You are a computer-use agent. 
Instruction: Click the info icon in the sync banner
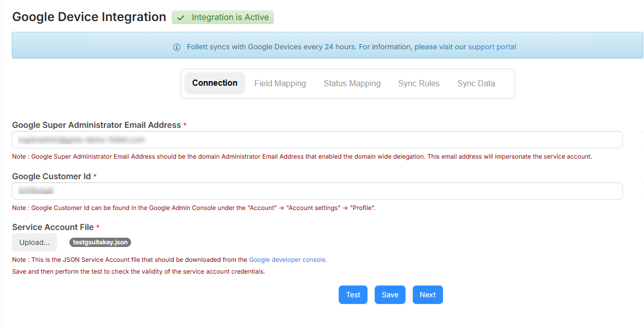[x=177, y=47]
